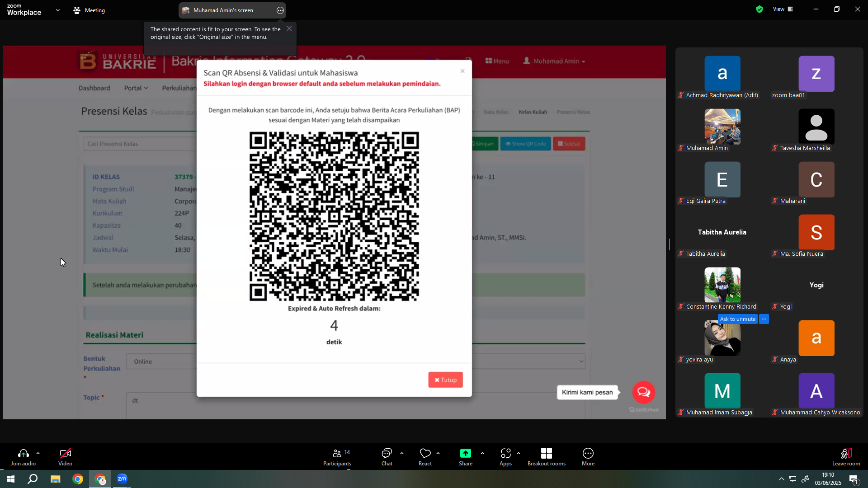868x488 pixels.
Task: Expand apps options arrow next to Apps
Action: (519, 453)
